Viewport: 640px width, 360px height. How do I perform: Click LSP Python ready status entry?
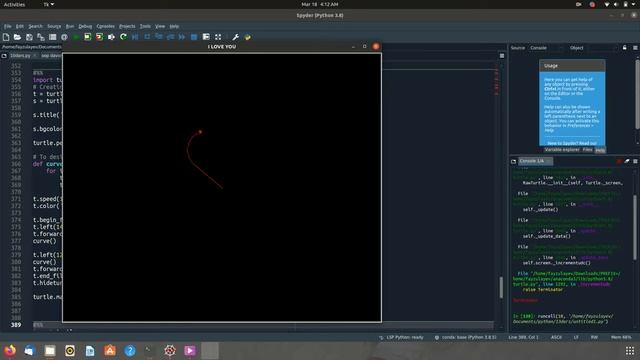point(401,338)
